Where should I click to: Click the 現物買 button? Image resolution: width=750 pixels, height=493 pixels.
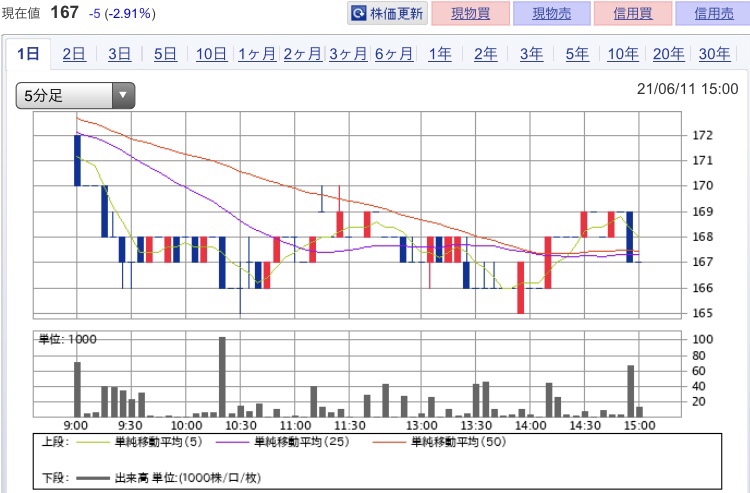(470, 13)
